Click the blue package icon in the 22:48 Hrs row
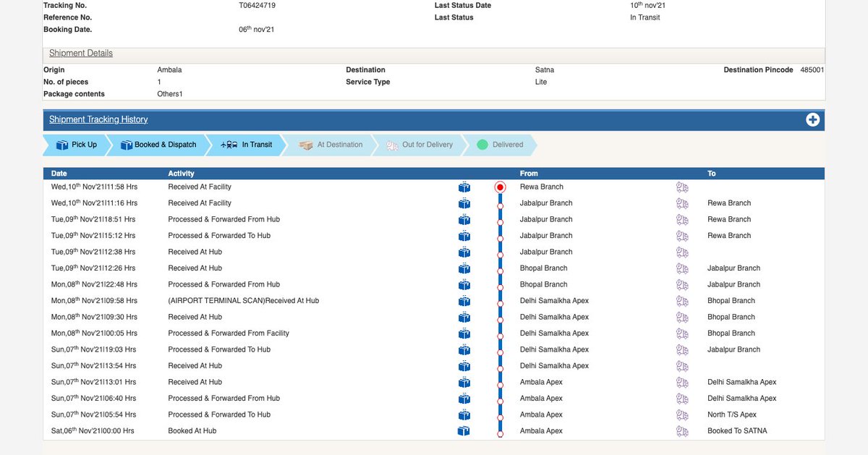The image size is (868, 455). [464, 285]
